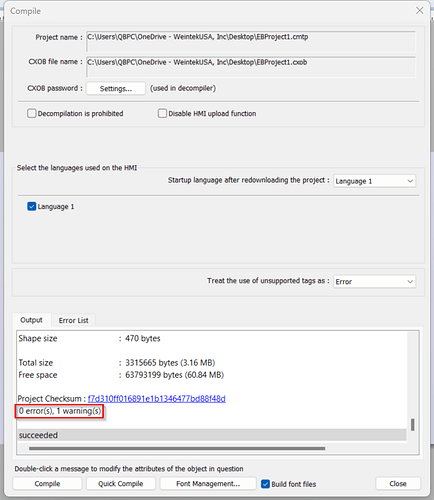Close the Compile dialog with X icon
This screenshot has width=434, height=500.
click(419, 11)
